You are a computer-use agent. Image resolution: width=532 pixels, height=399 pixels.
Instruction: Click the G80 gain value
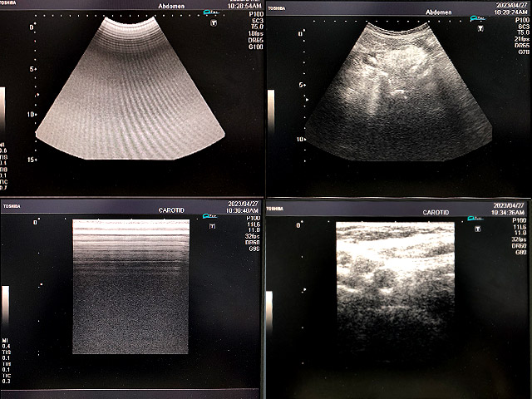(x=521, y=253)
